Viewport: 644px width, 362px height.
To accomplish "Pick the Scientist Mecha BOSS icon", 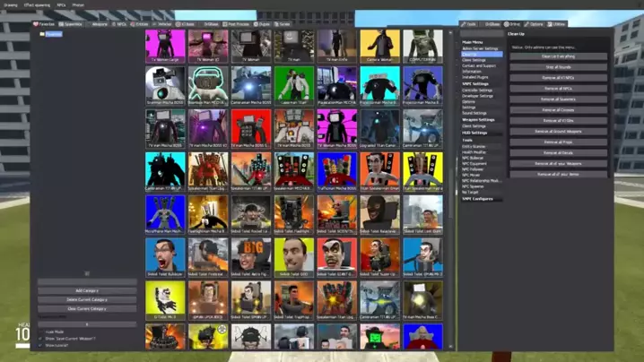I will [165, 86].
